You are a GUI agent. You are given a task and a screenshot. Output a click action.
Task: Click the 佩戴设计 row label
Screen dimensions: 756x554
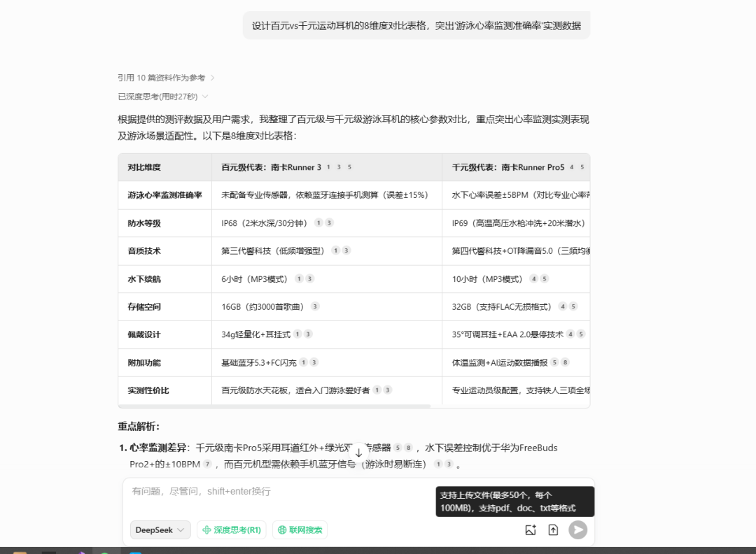coord(144,334)
